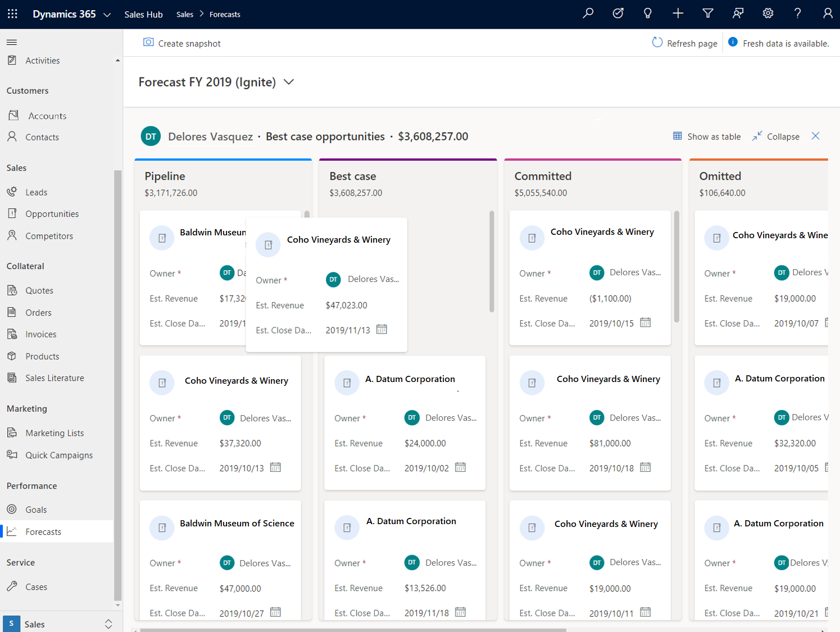840x632 pixels.
Task: Open the app launcher waffle icon
Action: (x=12, y=14)
